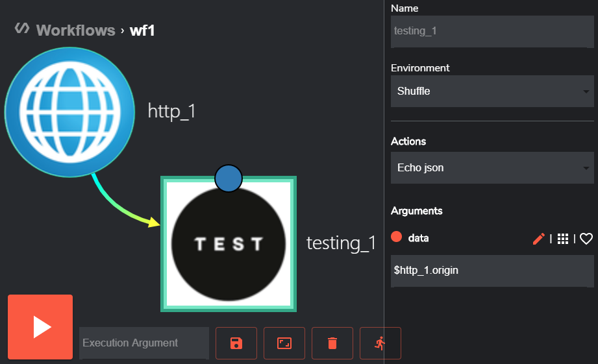Screen dimensions: 598x364
Task: Click the save workflow floppy icon
Action: [236, 343]
